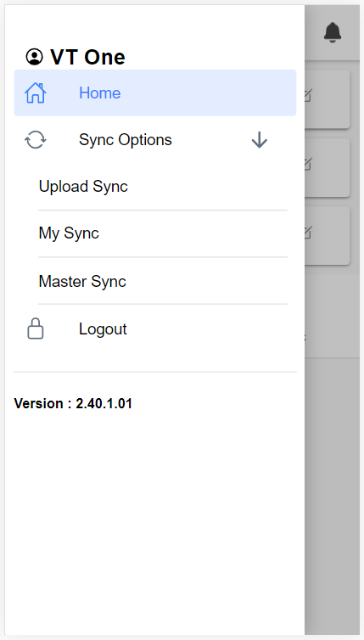Click the edit icon on the first card
Image resolution: width=364 pixels, height=640 pixels.
coord(308,96)
